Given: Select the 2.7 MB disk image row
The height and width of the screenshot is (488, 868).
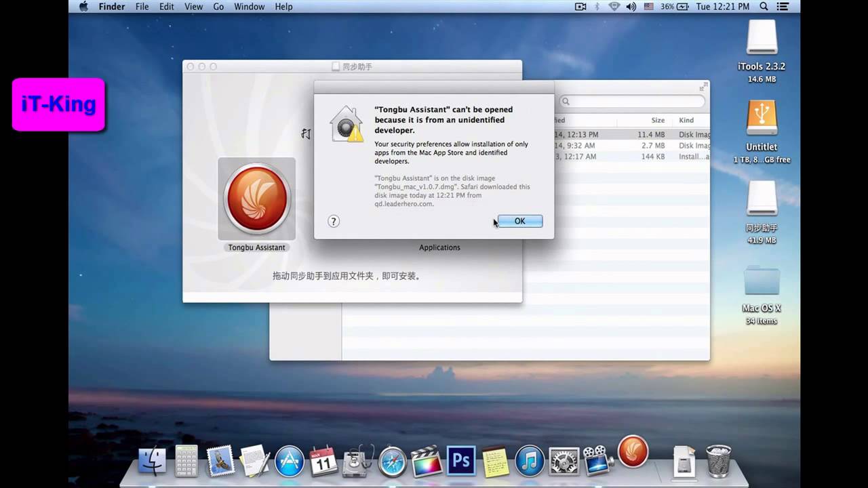Looking at the screenshot, I should coord(632,146).
